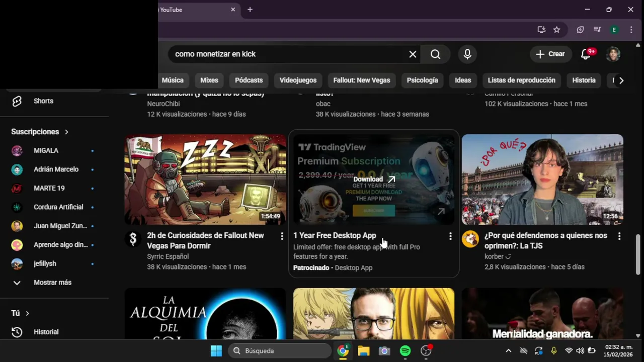Click the magnifier search button
The width and height of the screenshot is (644, 362).
tap(436, 54)
